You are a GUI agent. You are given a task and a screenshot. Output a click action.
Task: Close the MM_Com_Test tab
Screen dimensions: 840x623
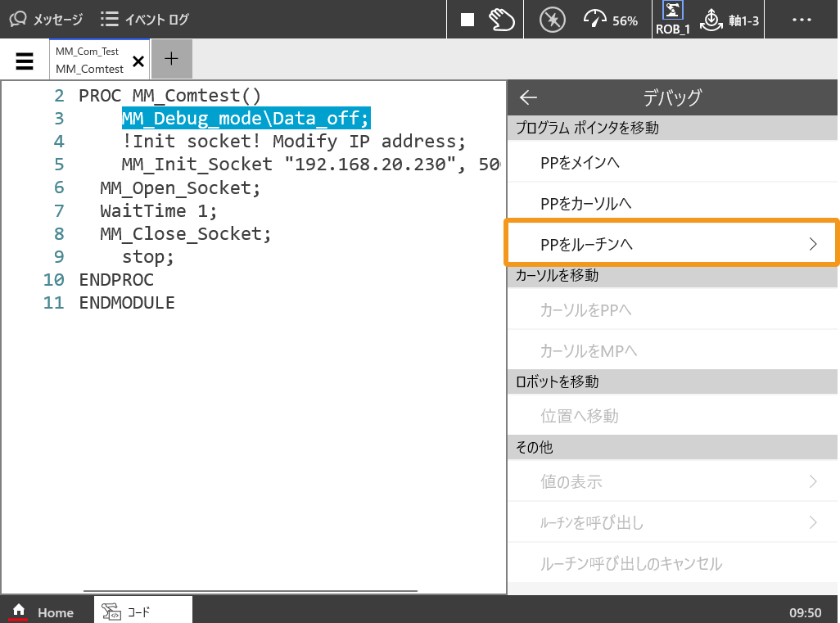click(x=138, y=61)
